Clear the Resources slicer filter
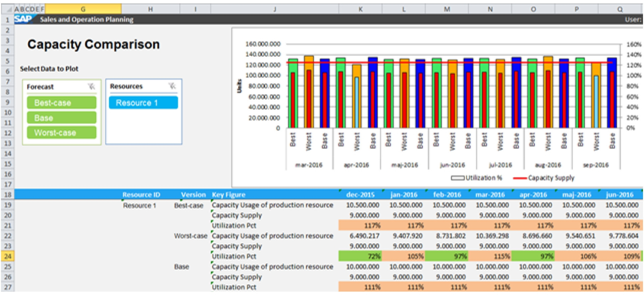This screenshot has width=644, height=295. (172, 86)
